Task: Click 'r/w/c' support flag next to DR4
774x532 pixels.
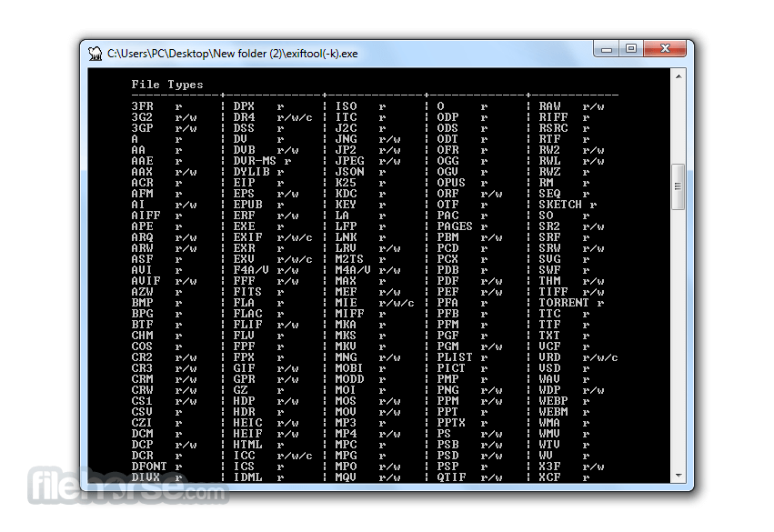Action: (x=295, y=117)
